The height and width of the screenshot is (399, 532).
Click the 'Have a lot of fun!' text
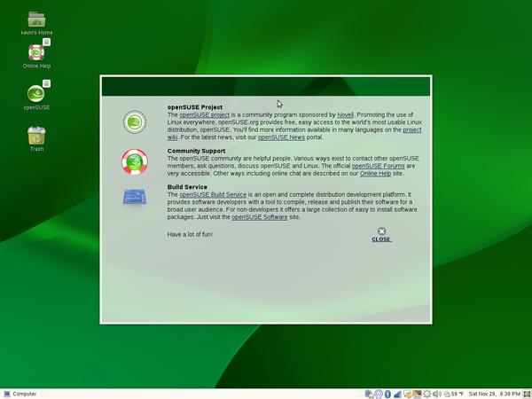190,234
